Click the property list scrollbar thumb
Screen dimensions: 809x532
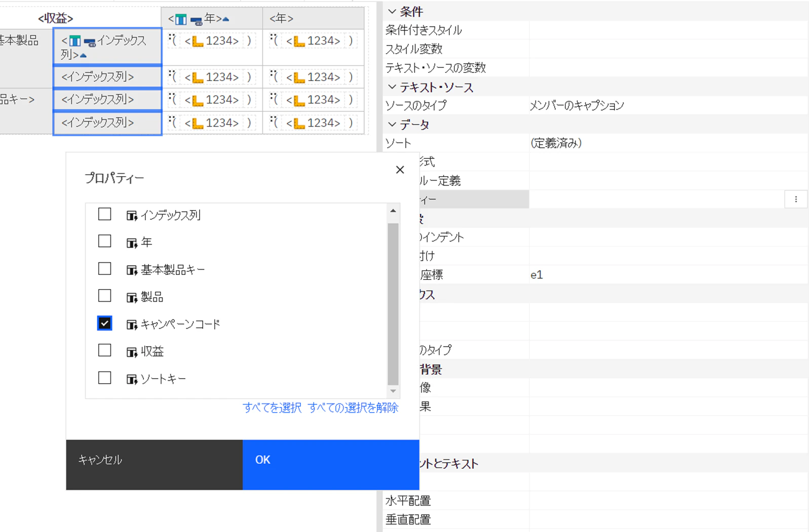tap(393, 304)
